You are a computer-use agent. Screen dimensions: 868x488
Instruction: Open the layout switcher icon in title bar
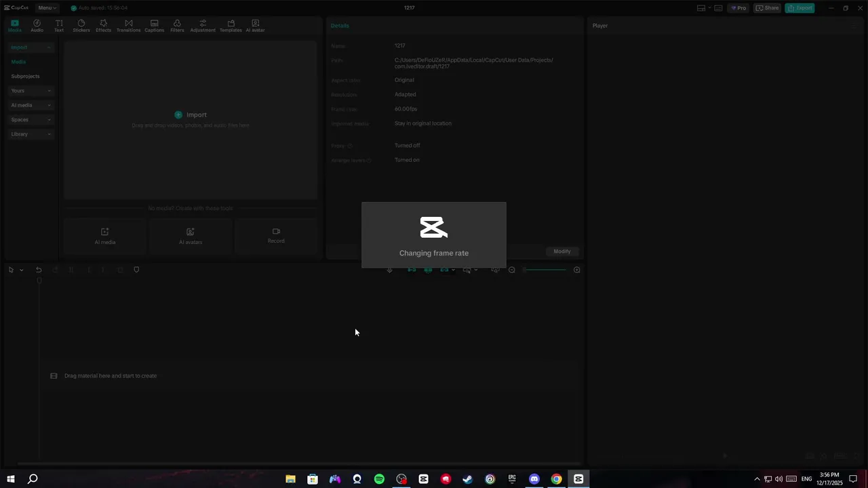pos(702,8)
